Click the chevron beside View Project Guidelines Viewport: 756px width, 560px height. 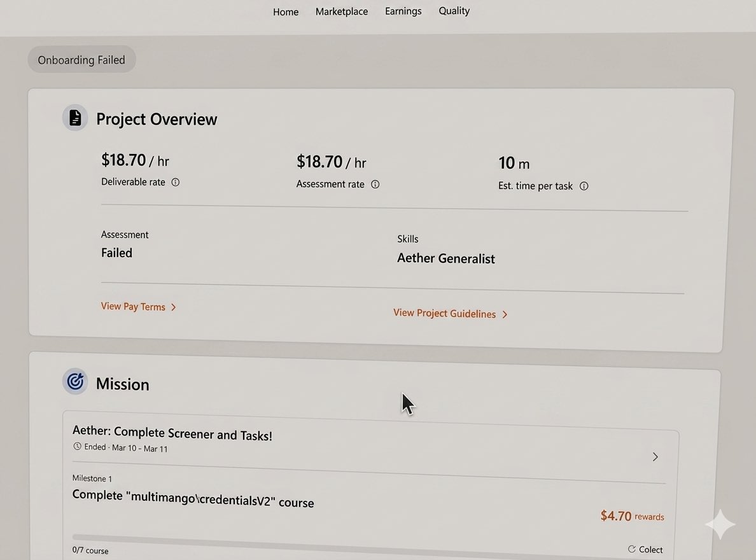click(x=505, y=314)
